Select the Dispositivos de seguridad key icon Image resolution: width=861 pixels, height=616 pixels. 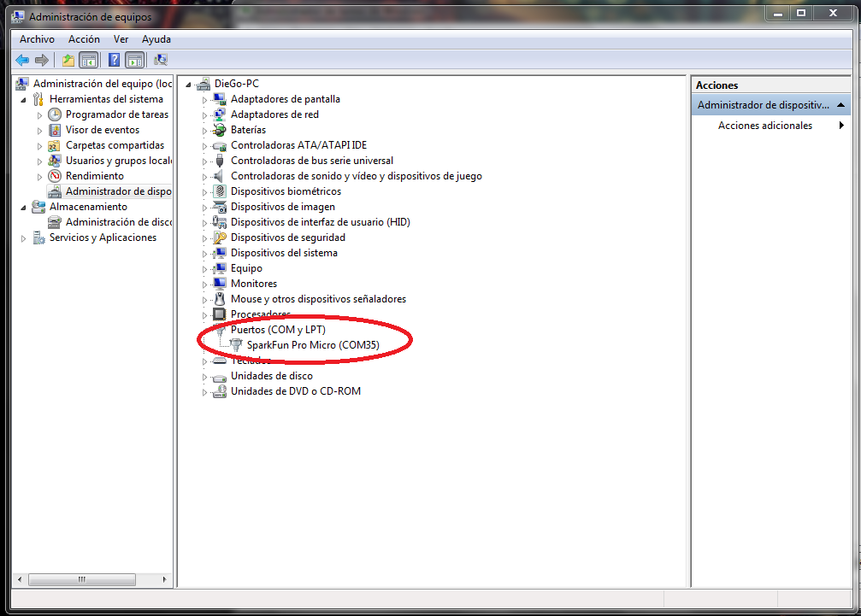(x=220, y=238)
